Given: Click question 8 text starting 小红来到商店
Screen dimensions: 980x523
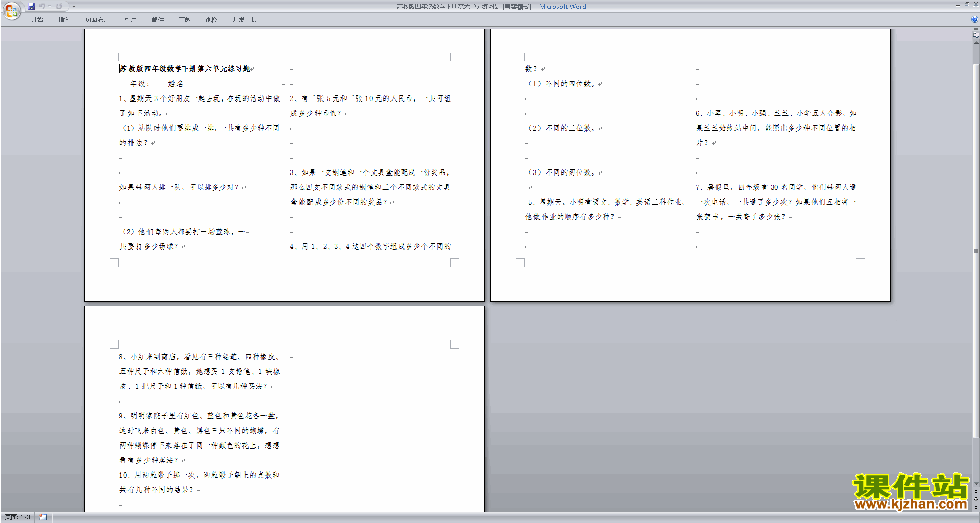Looking at the screenshot, I should pyautogui.click(x=200, y=371).
